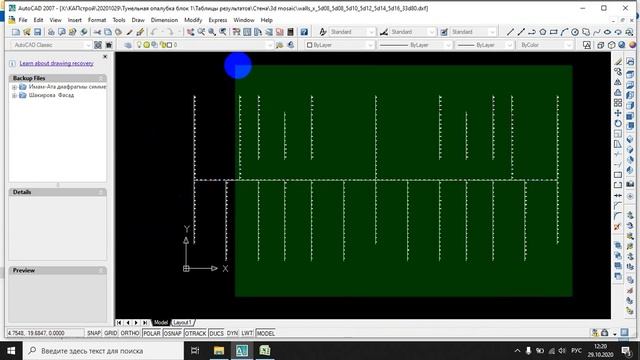Screen dimensions: 640x360
Task: Open the Express menu
Action: point(218,20)
